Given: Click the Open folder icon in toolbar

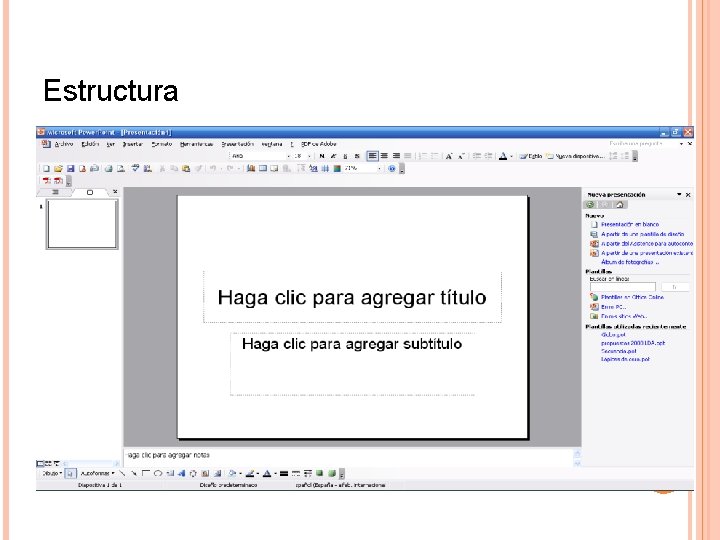Looking at the screenshot, I should 58,169.
